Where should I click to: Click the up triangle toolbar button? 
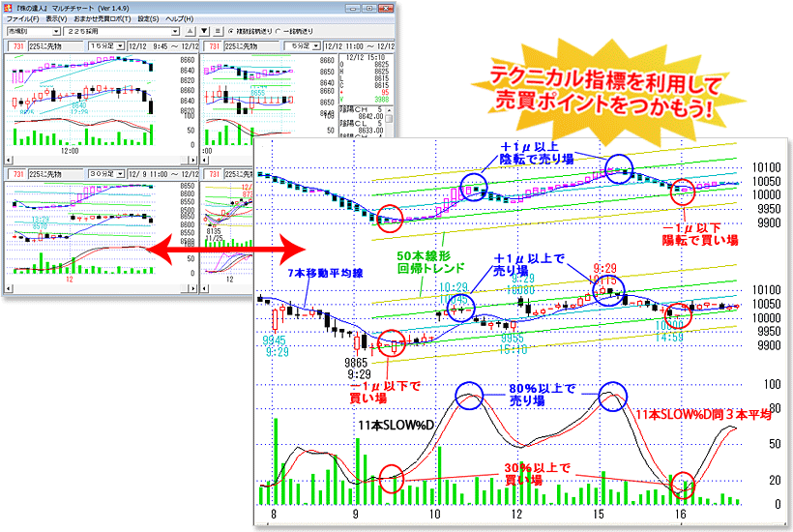[191, 31]
